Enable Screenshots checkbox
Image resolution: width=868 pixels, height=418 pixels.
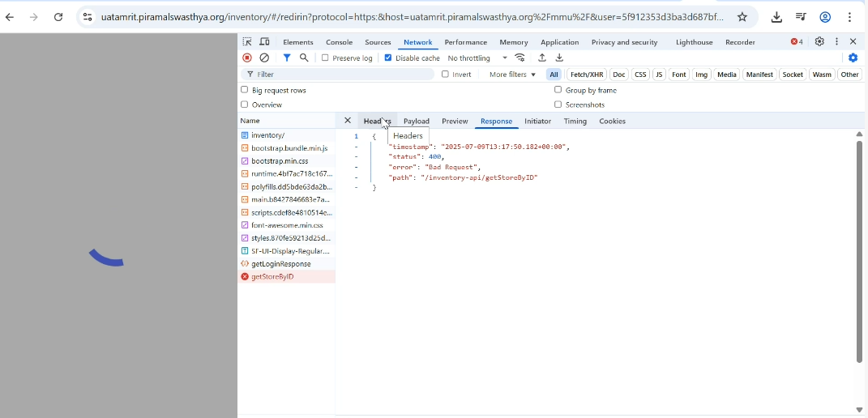[x=558, y=104]
